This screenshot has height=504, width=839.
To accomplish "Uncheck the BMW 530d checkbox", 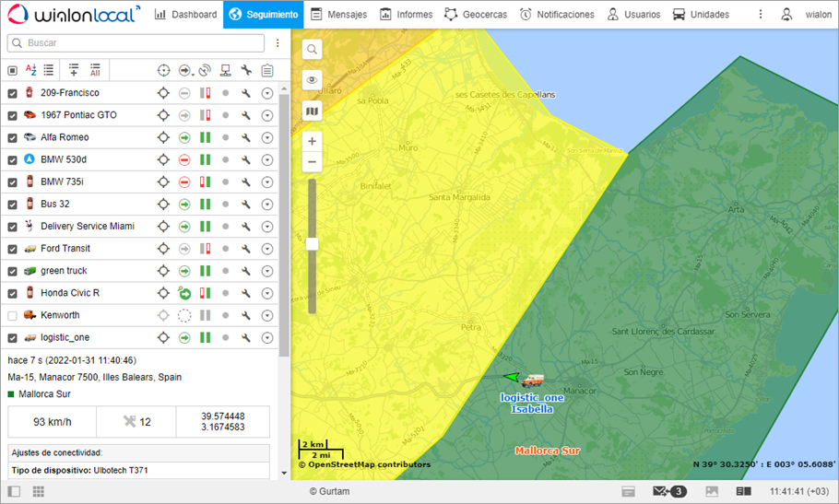I will point(12,159).
